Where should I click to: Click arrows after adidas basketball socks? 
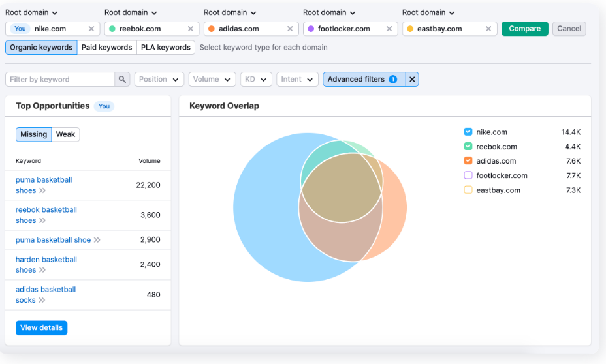[x=42, y=300]
